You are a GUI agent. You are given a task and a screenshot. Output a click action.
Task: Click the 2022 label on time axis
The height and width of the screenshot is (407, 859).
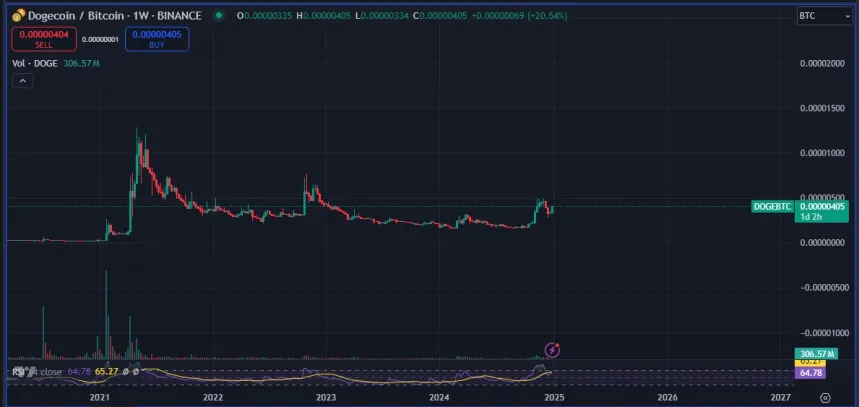point(213,397)
